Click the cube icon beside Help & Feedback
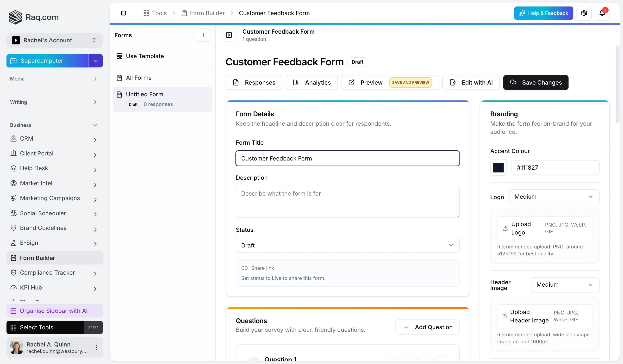The height and width of the screenshot is (364, 623). tap(584, 13)
